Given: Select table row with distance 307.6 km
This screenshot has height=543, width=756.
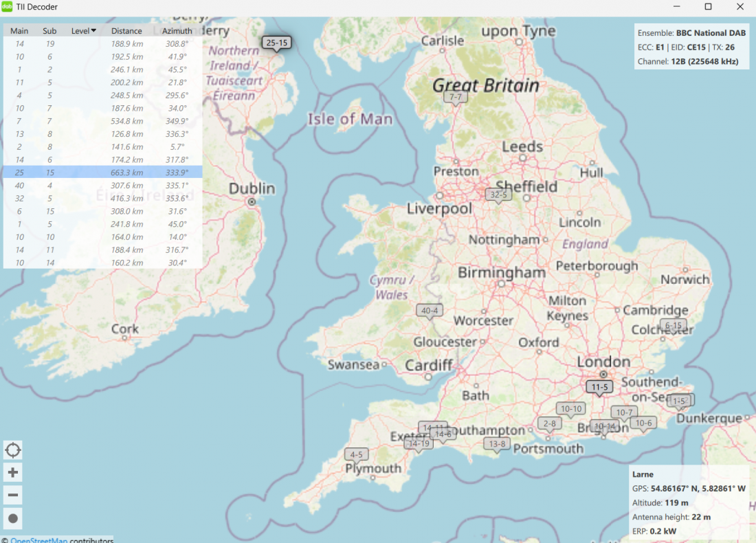Looking at the screenshot, I should tap(102, 186).
